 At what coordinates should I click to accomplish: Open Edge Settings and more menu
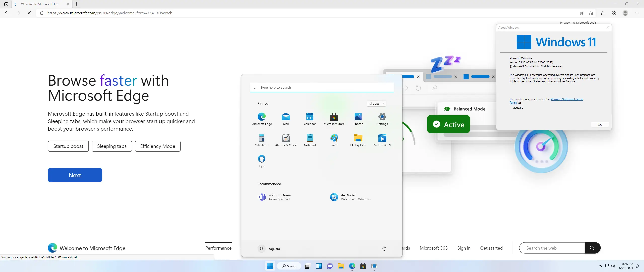637,13
